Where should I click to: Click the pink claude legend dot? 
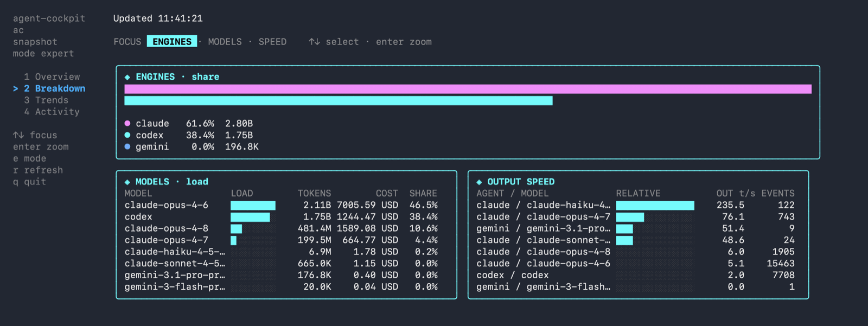(x=127, y=124)
